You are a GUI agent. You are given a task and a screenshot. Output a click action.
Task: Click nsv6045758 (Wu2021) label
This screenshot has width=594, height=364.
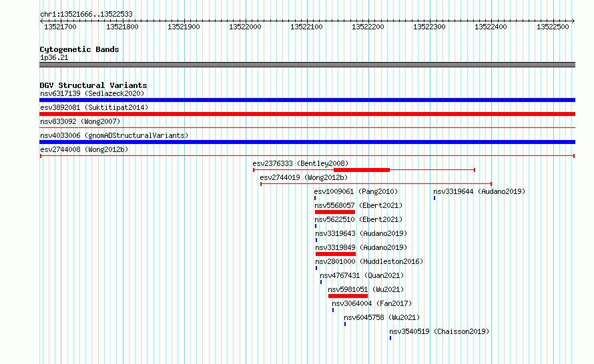click(x=382, y=317)
